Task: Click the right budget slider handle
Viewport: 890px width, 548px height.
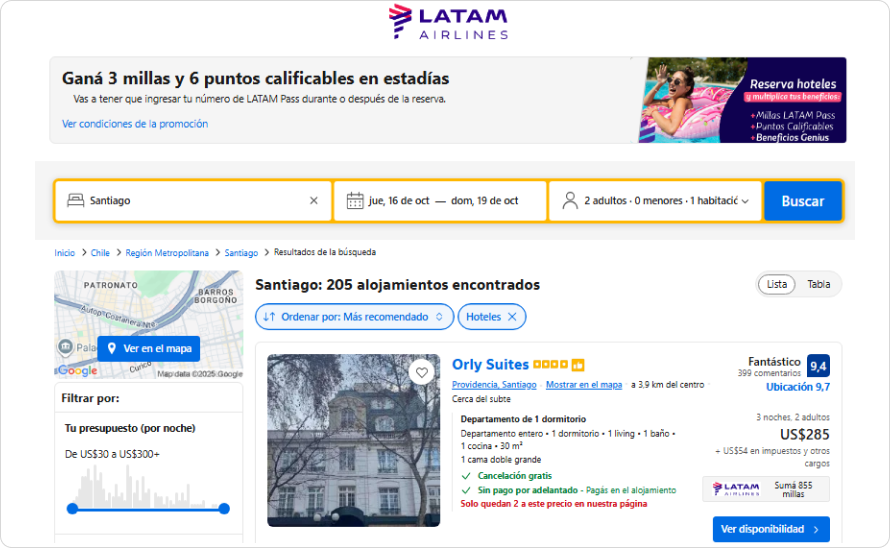Action: (x=224, y=509)
